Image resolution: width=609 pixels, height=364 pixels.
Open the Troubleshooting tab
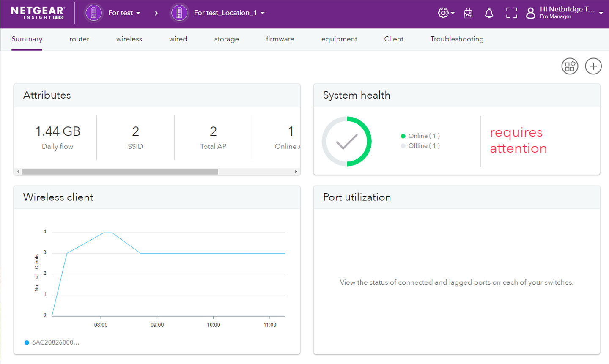coord(457,39)
